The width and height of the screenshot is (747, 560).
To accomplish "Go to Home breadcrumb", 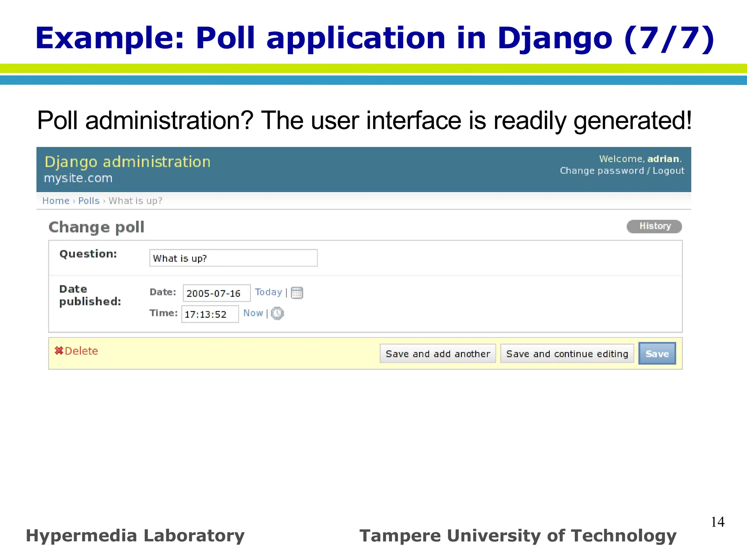I will (56, 201).
